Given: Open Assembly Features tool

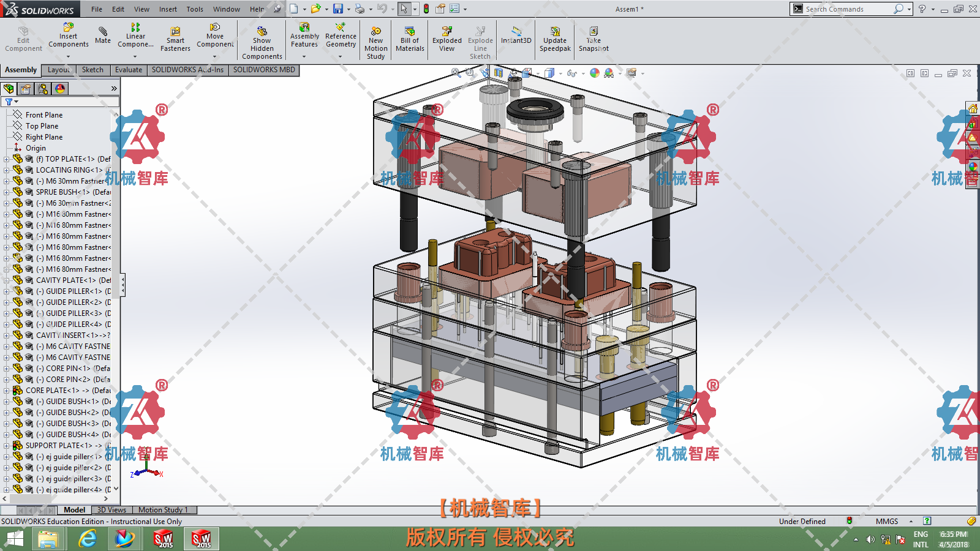Looking at the screenshot, I should click(304, 35).
